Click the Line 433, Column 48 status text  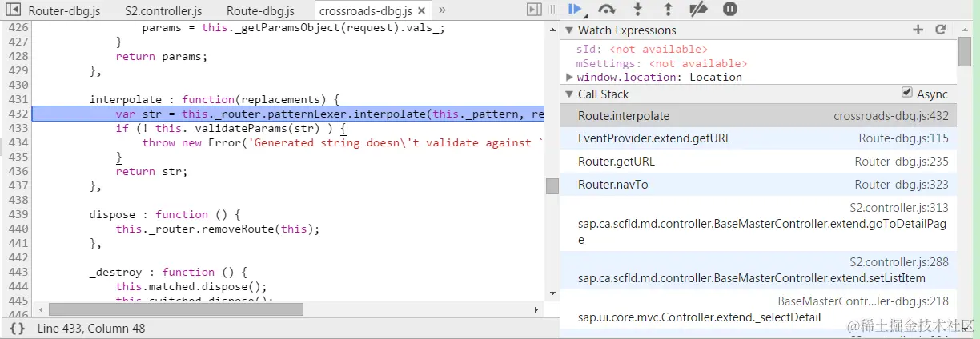pyautogui.click(x=91, y=329)
